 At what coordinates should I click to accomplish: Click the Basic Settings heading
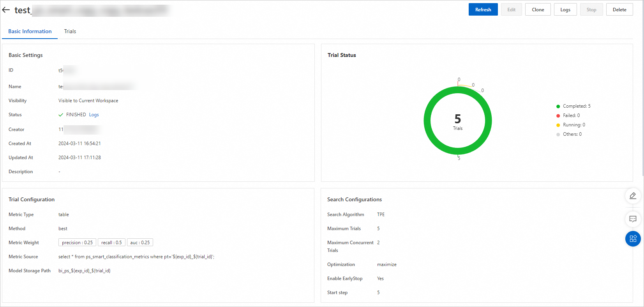pos(26,55)
